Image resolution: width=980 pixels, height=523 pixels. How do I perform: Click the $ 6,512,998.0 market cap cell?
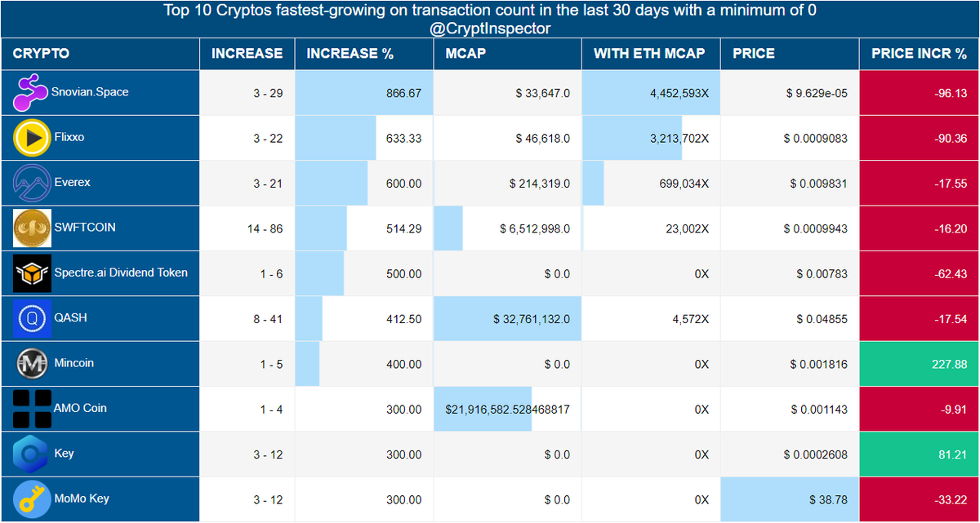click(x=508, y=228)
